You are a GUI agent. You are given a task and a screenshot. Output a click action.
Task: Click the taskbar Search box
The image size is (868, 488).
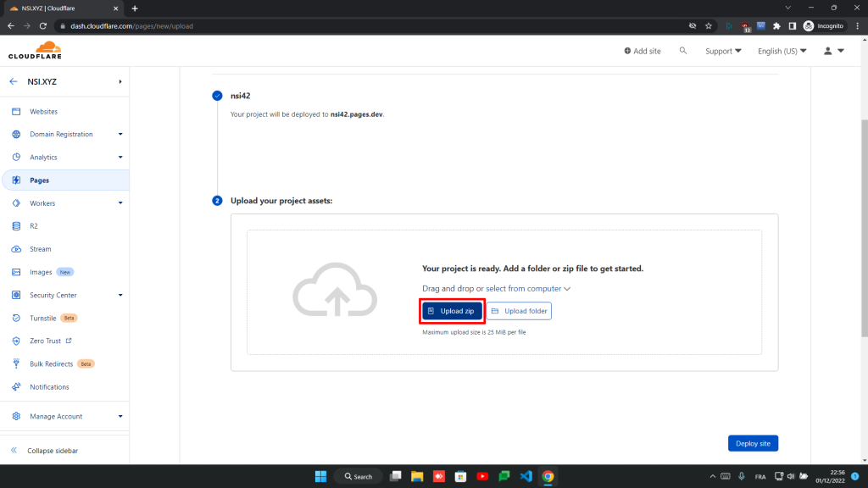359,476
